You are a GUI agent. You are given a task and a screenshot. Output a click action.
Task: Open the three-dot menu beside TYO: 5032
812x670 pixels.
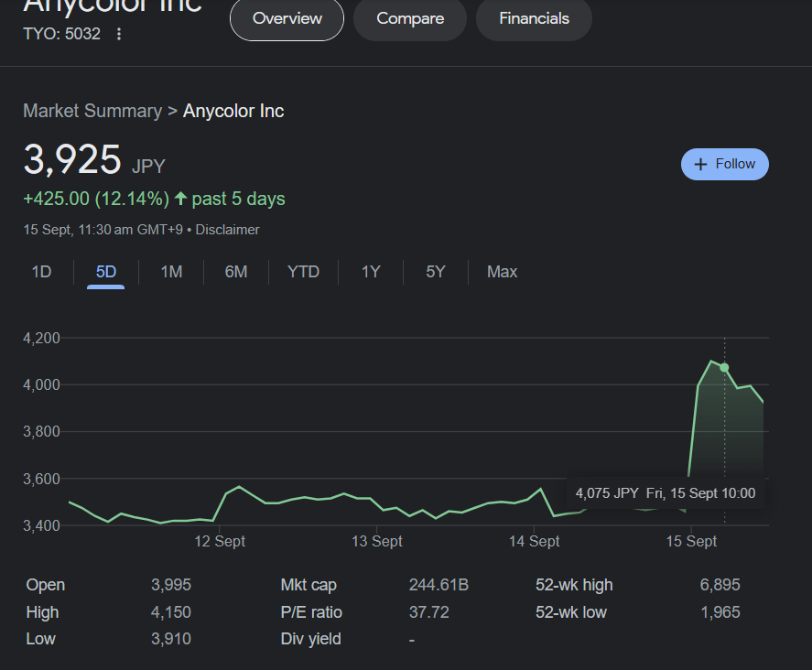pyautogui.click(x=119, y=34)
